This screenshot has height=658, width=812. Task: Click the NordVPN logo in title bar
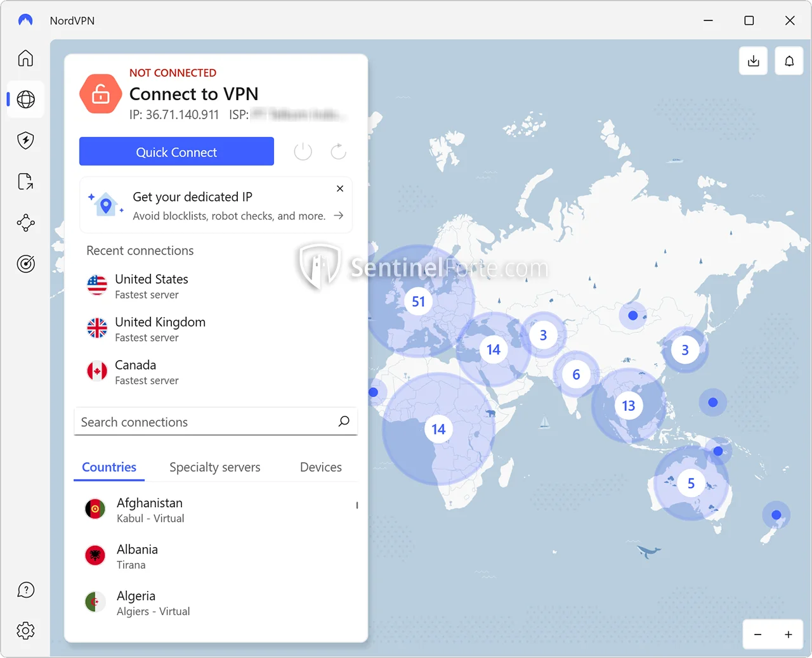pos(25,20)
